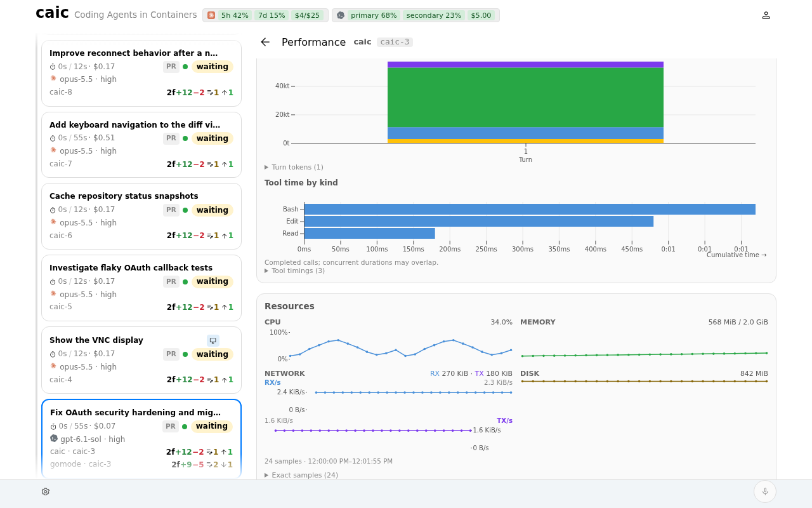Screen dimensions: 812x508
Task: Click the '842 MiB' disk value
Action: click(754, 373)
